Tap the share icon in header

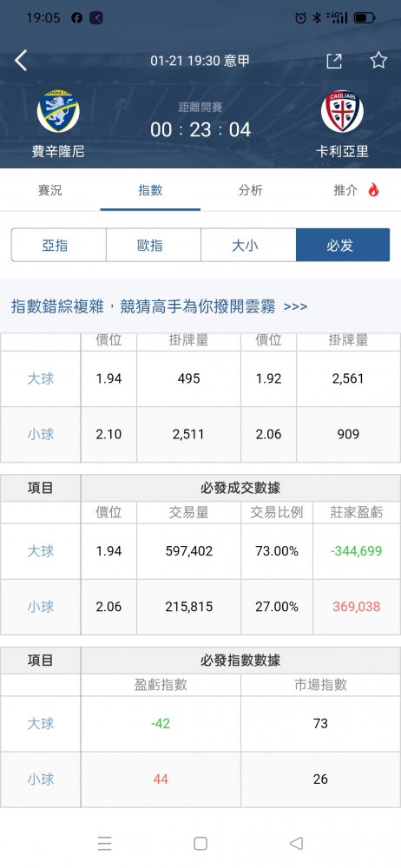click(x=334, y=61)
